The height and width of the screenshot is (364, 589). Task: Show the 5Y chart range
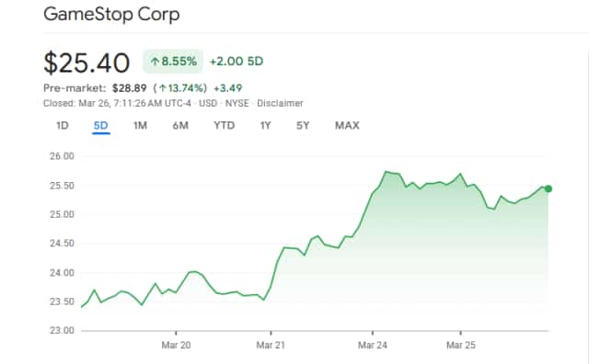303,125
